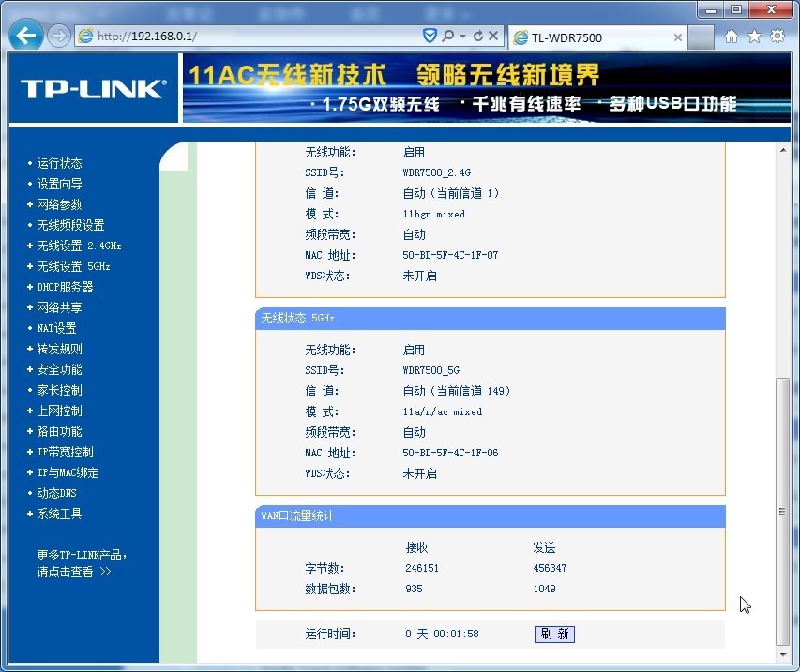Open 设置向导 in the sidebar
Image resolution: width=800 pixels, height=672 pixels.
(x=59, y=184)
